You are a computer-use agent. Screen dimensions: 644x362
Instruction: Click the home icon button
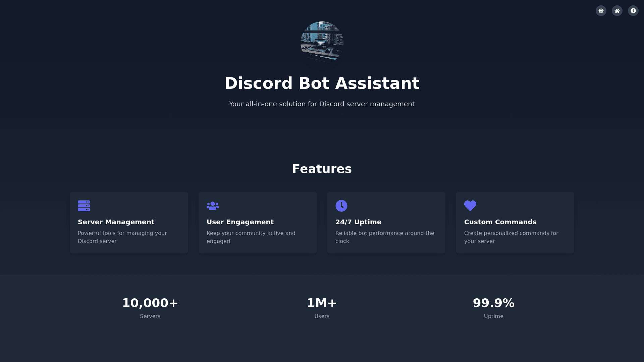(x=617, y=11)
